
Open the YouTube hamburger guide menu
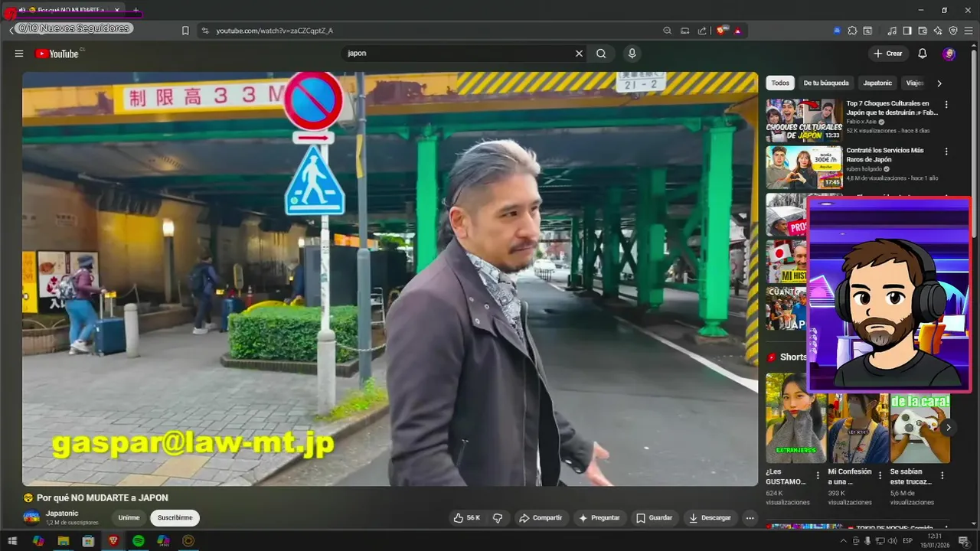point(19,54)
